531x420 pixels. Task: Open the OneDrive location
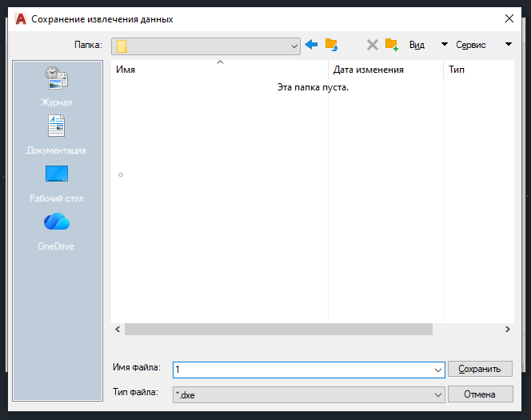coord(56,230)
